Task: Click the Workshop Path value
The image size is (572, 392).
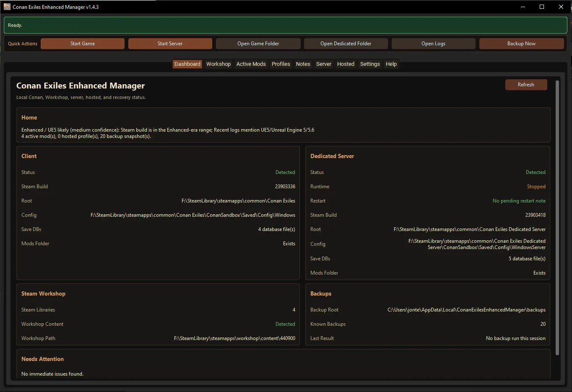Action: click(234, 338)
